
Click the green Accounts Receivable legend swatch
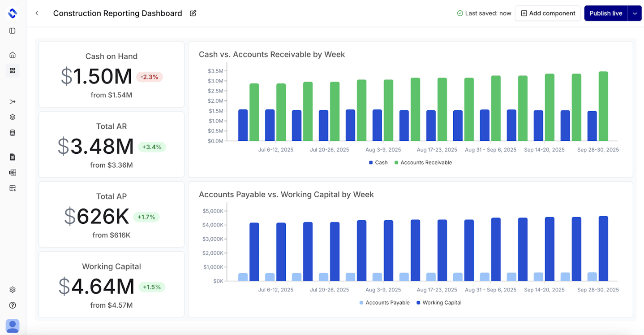tap(396, 163)
